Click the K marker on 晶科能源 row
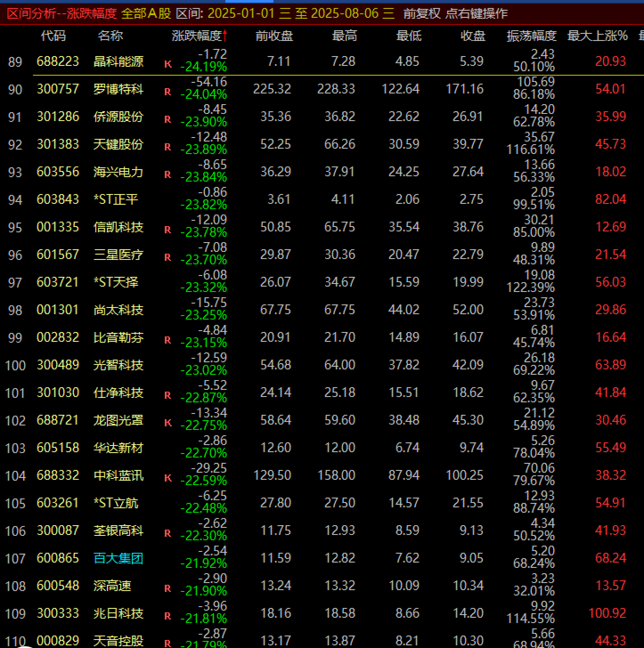 (x=168, y=64)
